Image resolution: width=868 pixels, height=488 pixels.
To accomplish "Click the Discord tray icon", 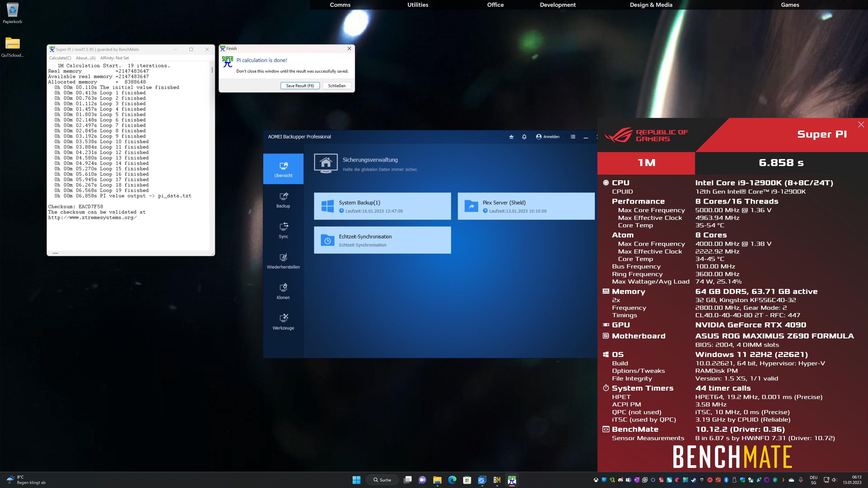I will 620,480.
